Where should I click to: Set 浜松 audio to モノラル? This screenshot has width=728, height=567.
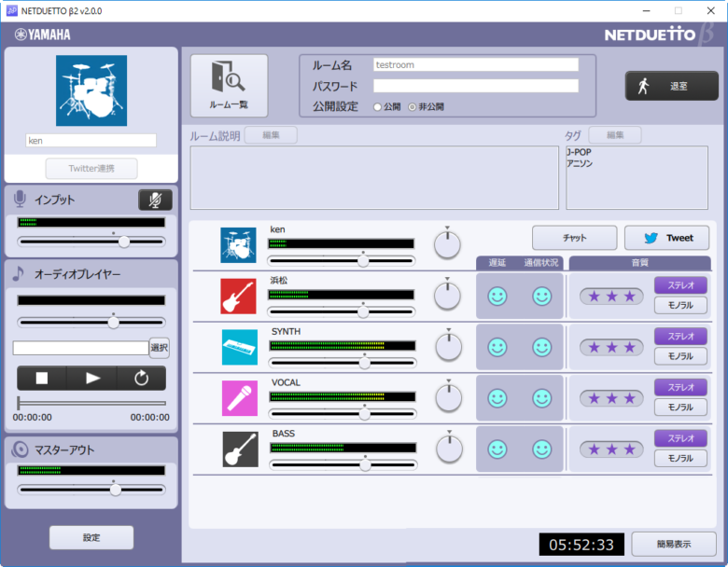(680, 305)
